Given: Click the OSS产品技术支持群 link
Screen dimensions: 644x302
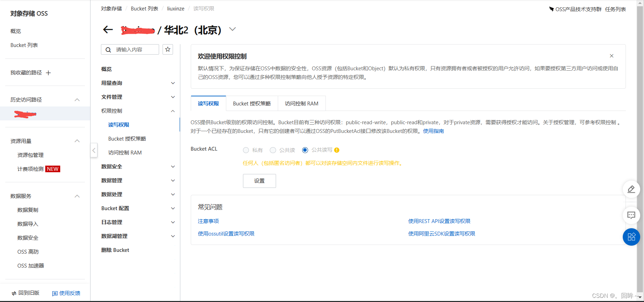Looking at the screenshot, I should pos(575,9).
